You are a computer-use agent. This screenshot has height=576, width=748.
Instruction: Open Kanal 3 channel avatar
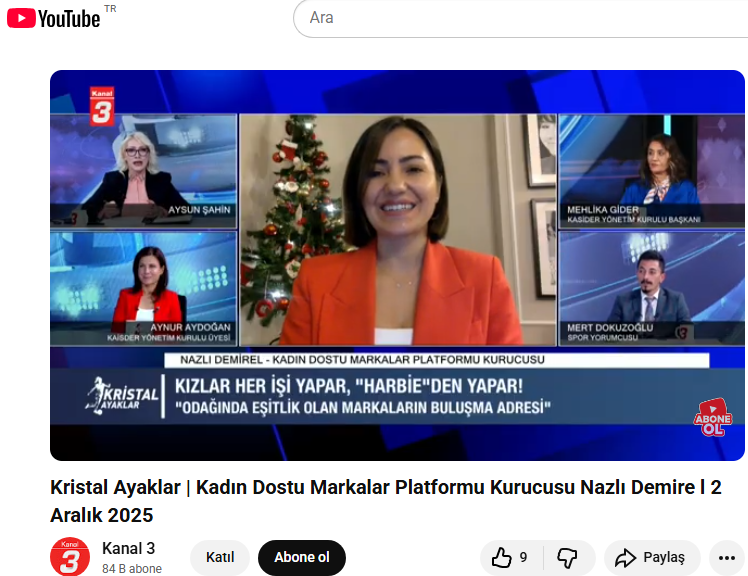[x=70, y=557]
